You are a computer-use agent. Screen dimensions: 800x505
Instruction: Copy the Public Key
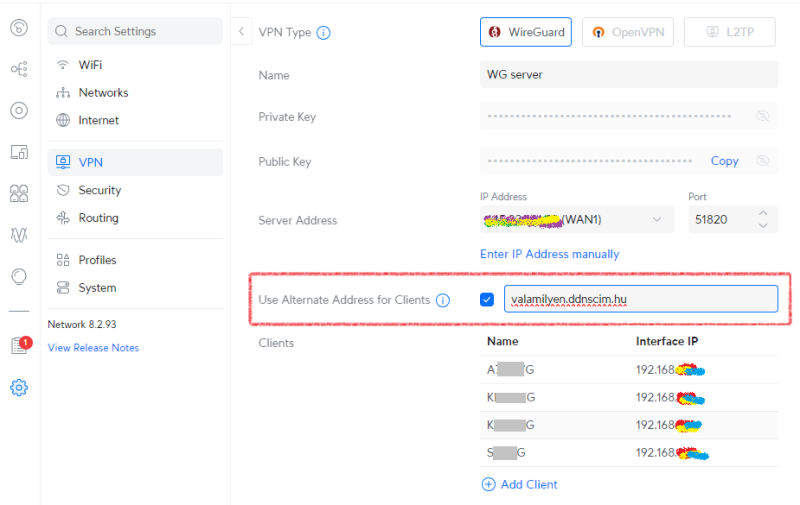click(724, 161)
